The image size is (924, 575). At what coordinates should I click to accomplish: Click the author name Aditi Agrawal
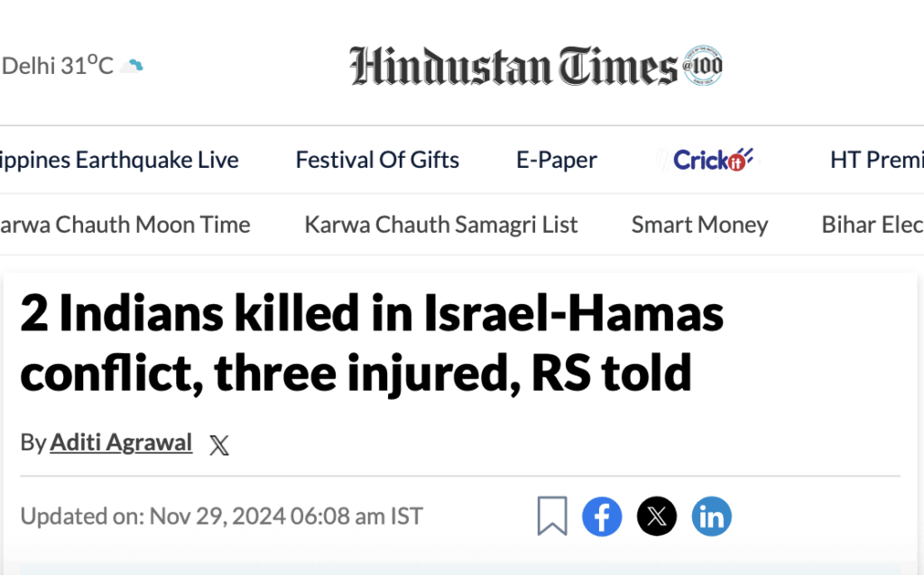coord(121,442)
